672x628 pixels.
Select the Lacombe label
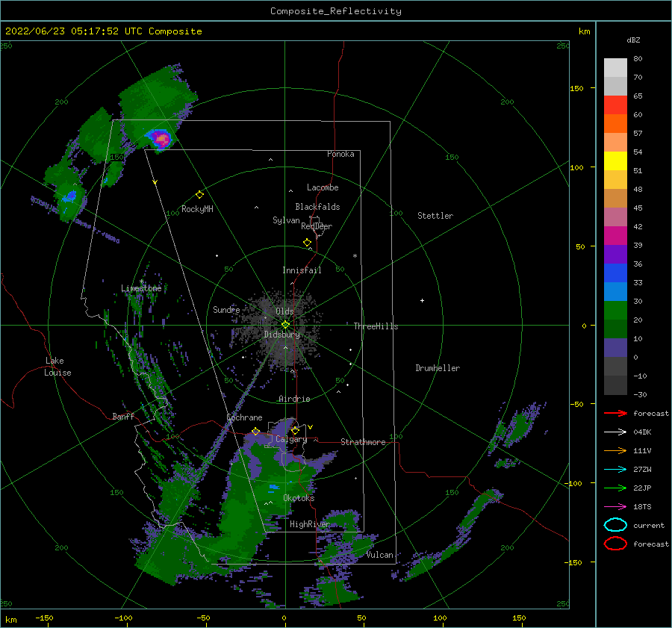click(x=323, y=187)
